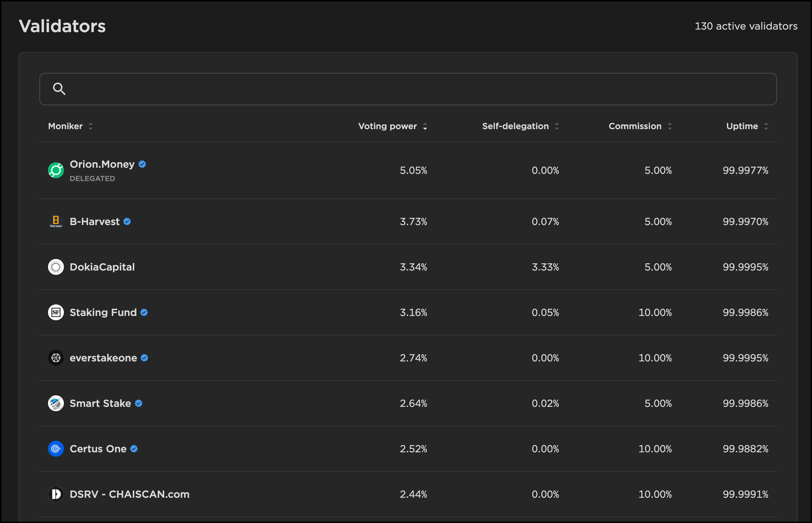Viewport: 812px width, 523px height.
Task: Open the DSRV - CHAISCAN.com validator
Action: (x=130, y=494)
